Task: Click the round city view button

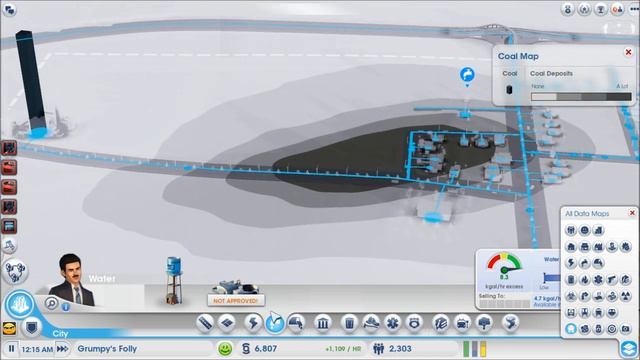Action: tap(19, 304)
